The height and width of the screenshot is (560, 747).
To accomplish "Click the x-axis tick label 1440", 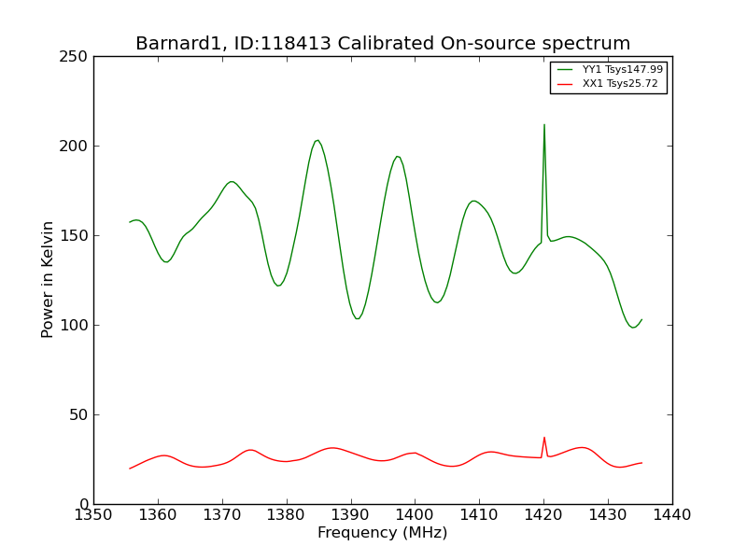I will pos(672,515).
